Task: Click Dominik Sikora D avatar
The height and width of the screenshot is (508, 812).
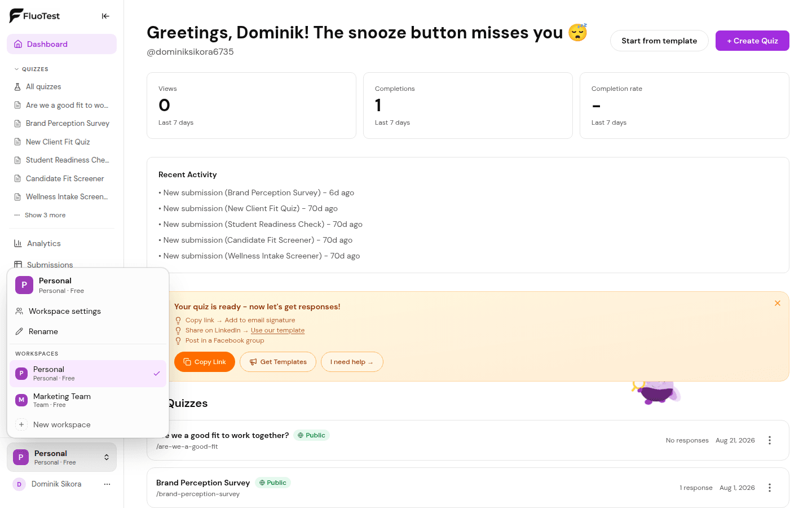Action: 19,484
